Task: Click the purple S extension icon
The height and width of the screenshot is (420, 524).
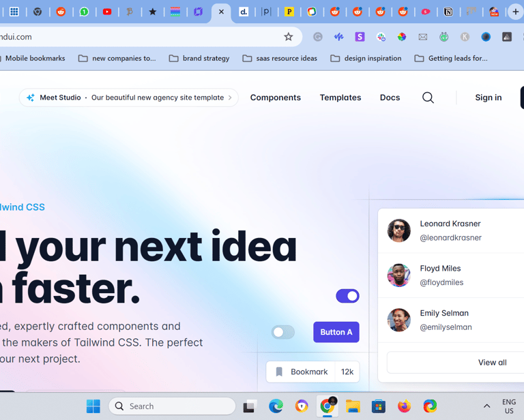Action: tap(360, 37)
